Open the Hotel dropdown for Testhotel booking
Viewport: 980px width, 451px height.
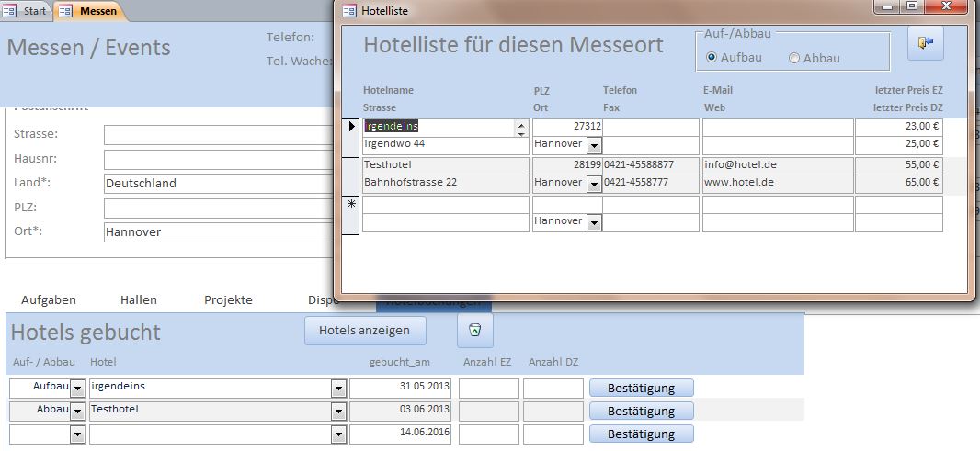[337, 411]
